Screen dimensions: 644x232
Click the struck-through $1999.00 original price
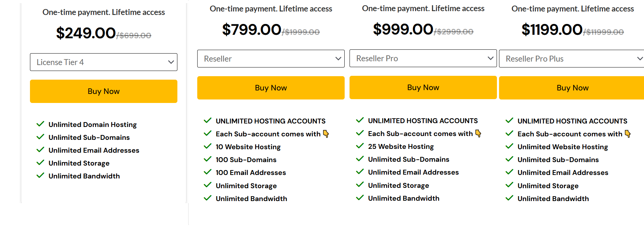click(x=302, y=32)
